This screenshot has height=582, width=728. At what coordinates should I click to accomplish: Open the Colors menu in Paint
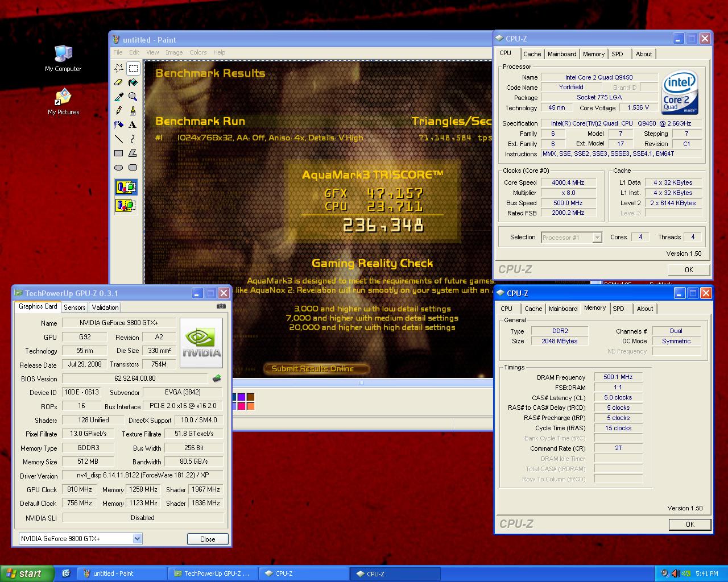[198, 52]
